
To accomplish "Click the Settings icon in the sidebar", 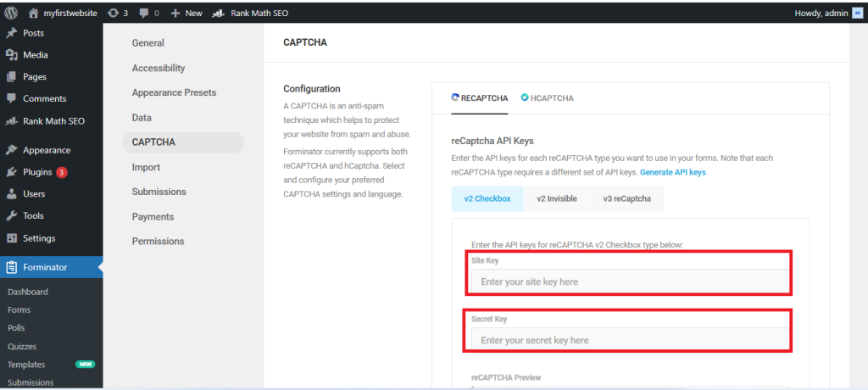I will 10,238.
